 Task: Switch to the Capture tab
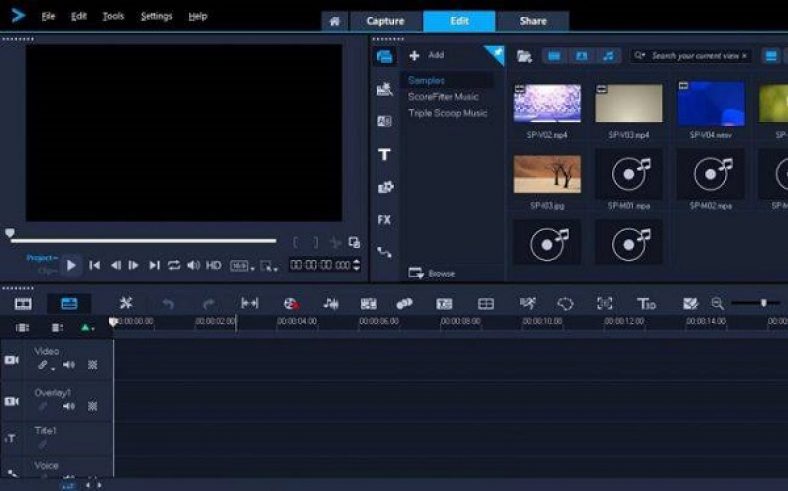click(x=385, y=21)
